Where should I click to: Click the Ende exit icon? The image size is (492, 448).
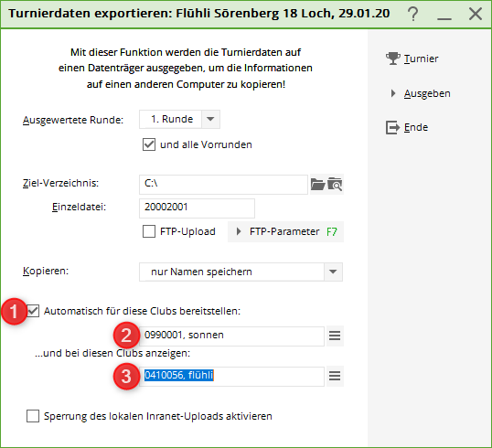coord(392,127)
